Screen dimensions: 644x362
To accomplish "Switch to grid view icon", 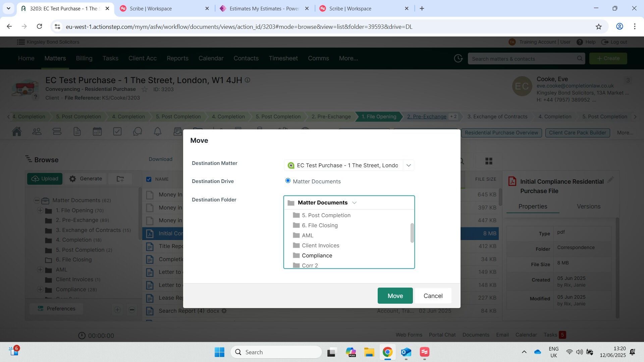I will pyautogui.click(x=489, y=161).
